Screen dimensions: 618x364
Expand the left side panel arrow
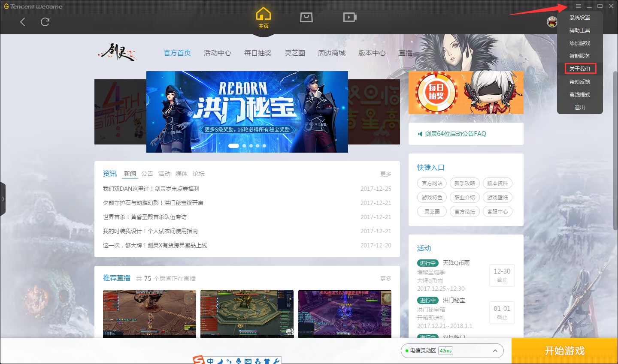(3, 199)
